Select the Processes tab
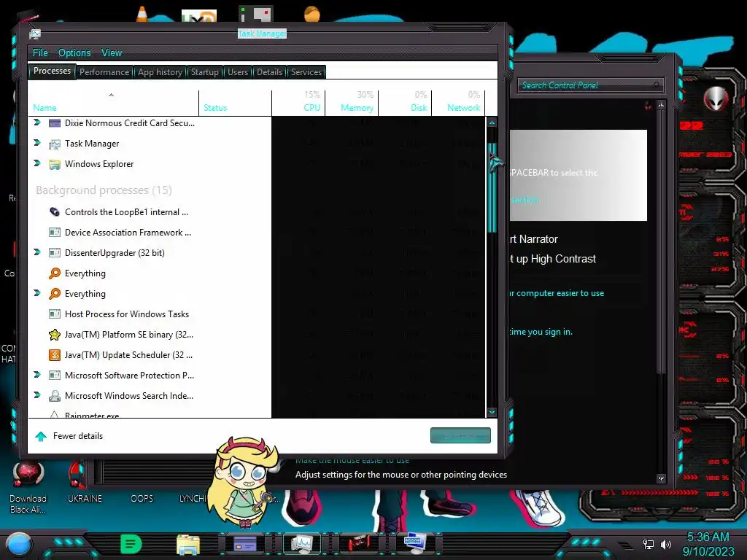 (x=52, y=71)
